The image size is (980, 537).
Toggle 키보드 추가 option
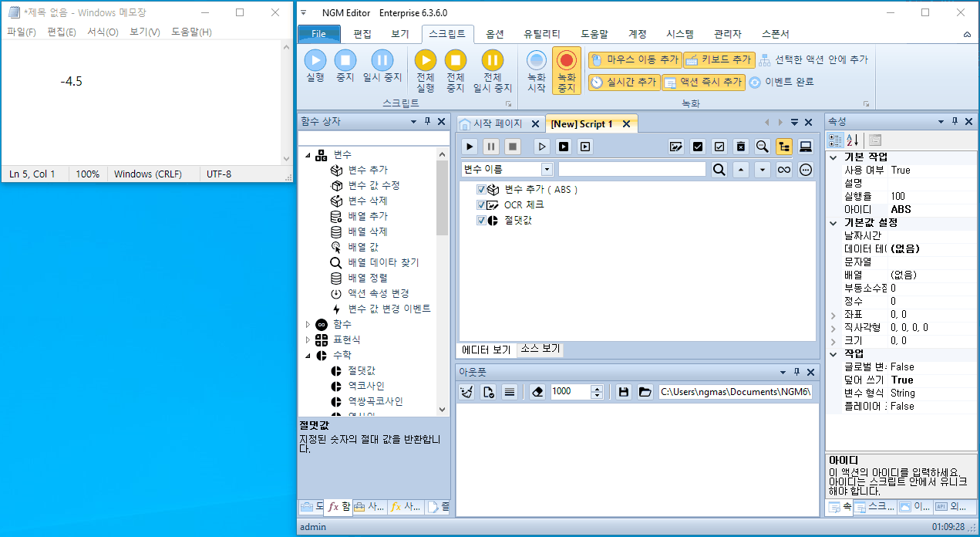click(719, 59)
